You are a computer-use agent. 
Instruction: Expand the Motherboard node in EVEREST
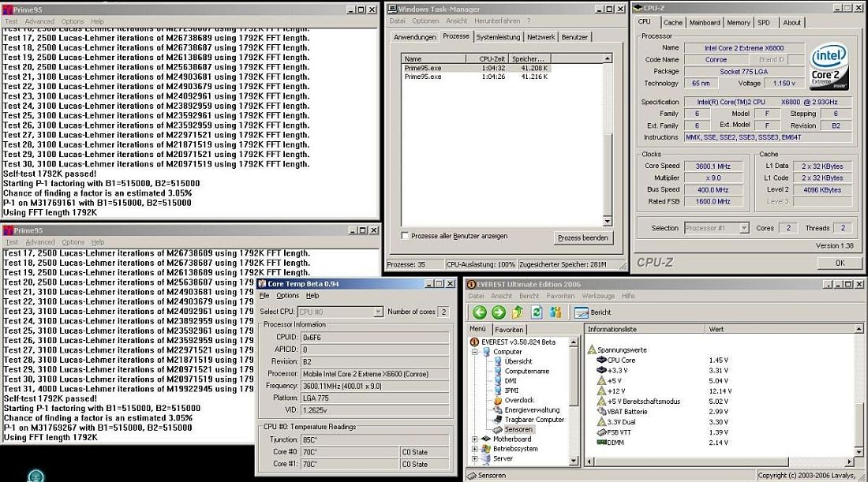pyautogui.click(x=474, y=439)
